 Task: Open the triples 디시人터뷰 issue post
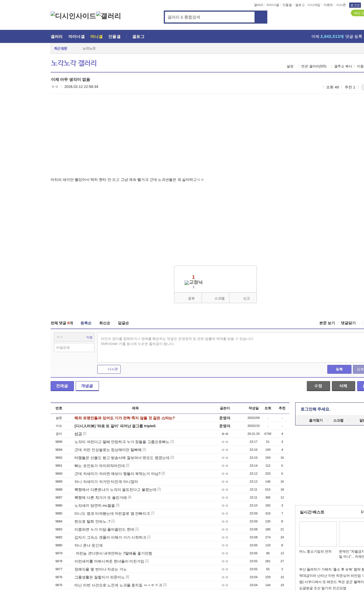coord(115,426)
